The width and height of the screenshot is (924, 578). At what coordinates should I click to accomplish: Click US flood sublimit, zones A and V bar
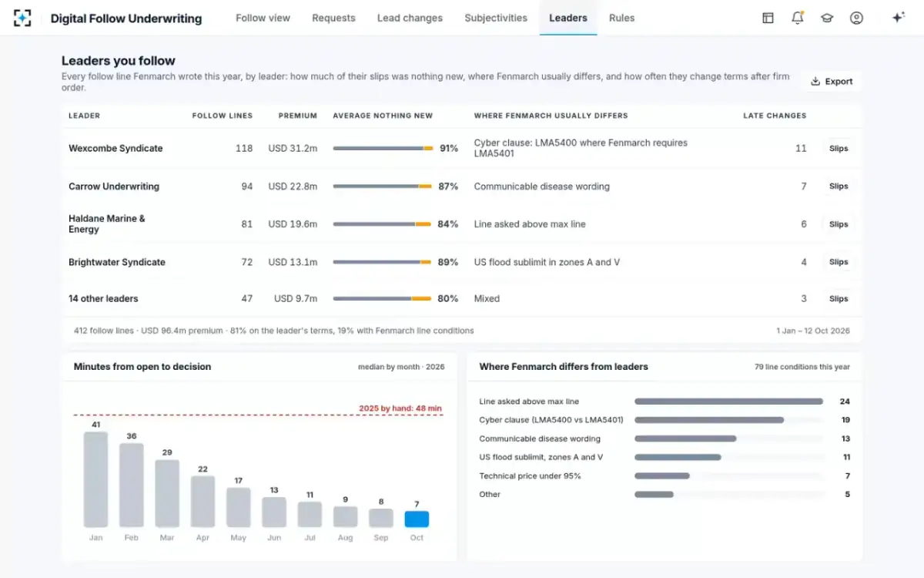coord(678,457)
